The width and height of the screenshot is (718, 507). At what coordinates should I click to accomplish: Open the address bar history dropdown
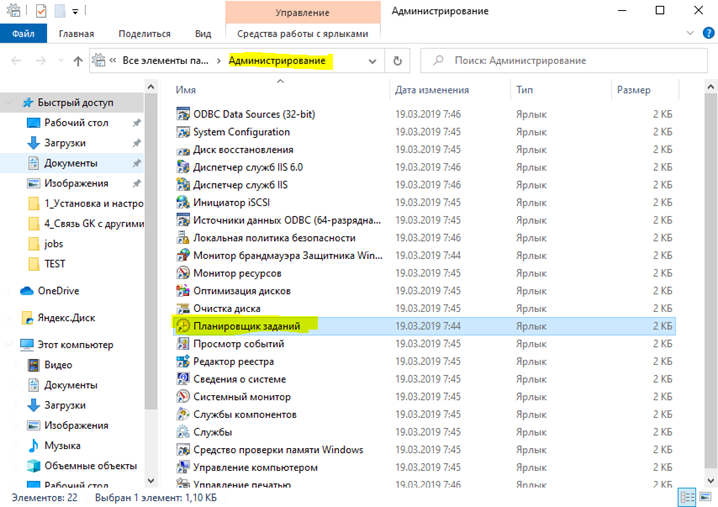pyautogui.click(x=372, y=61)
